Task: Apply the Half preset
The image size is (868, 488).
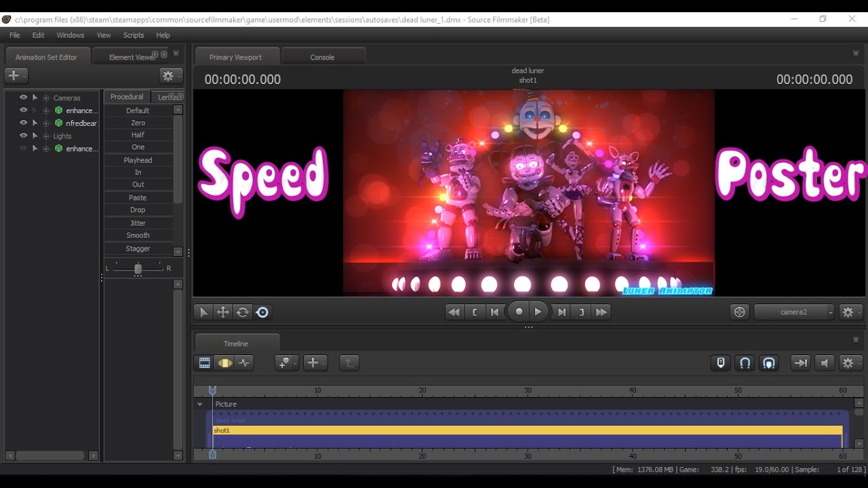Action: pyautogui.click(x=138, y=135)
